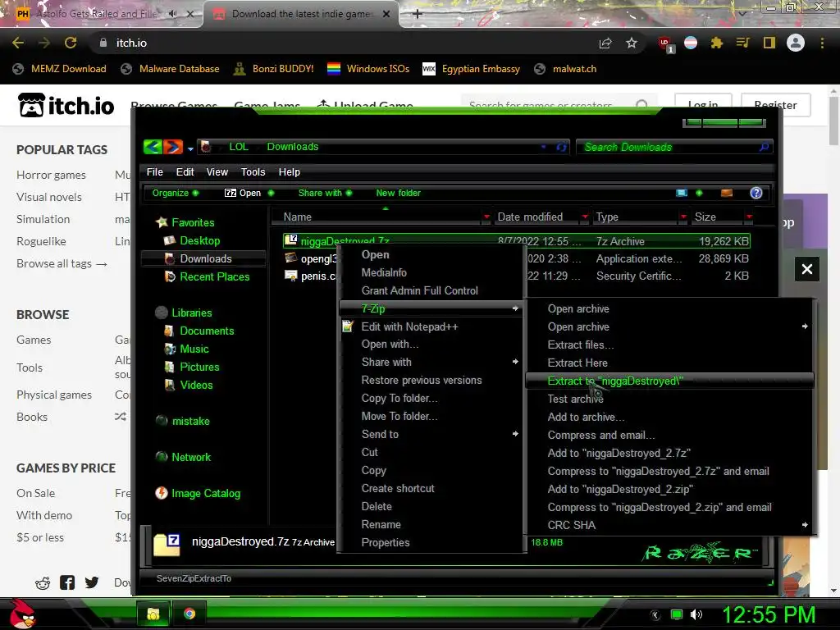Bookmark this page with the star icon
The image size is (840, 630).
pyautogui.click(x=632, y=43)
